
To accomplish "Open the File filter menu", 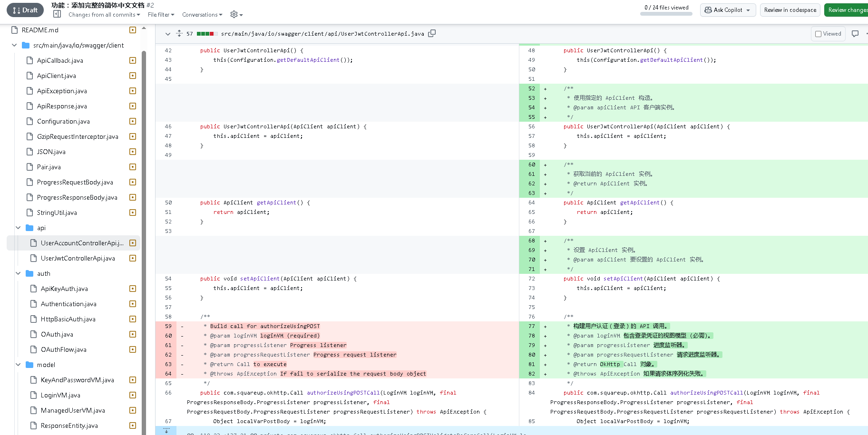I will coord(161,15).
